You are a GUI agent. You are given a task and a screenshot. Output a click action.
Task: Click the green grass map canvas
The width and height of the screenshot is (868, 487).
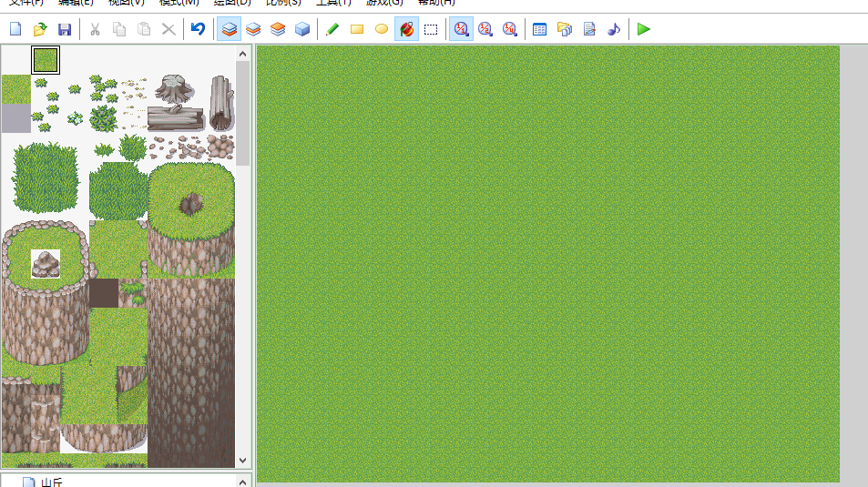[x=548, y=264]
